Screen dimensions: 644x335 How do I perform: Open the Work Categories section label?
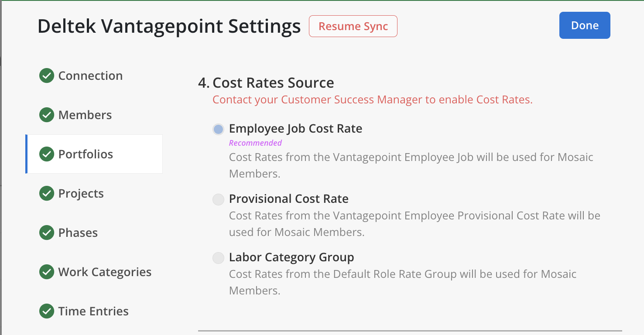[x=105, y=272]
